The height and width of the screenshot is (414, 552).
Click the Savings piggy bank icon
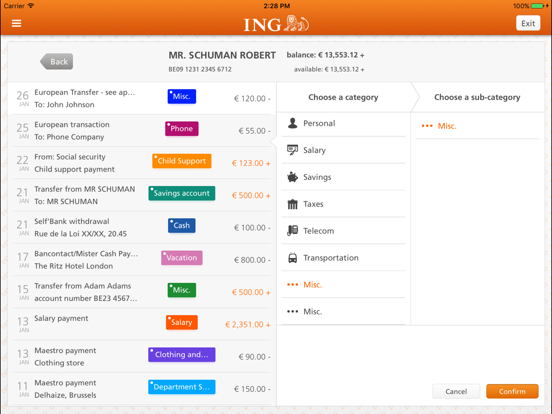[293, 177]
